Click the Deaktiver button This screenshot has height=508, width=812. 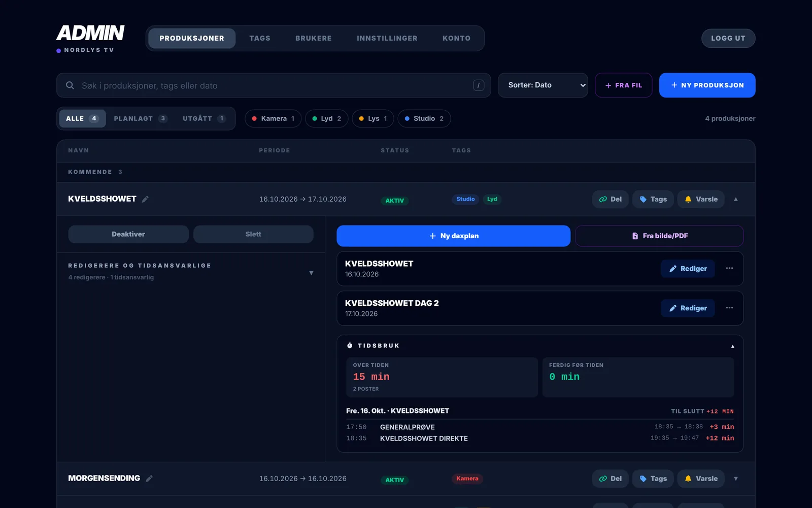(128, 234)
